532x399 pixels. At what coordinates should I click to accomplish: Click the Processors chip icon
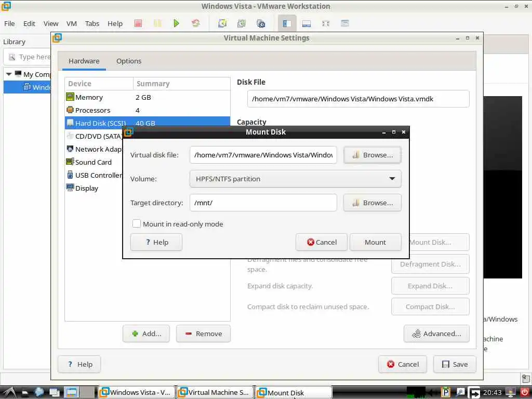point(70,110)
